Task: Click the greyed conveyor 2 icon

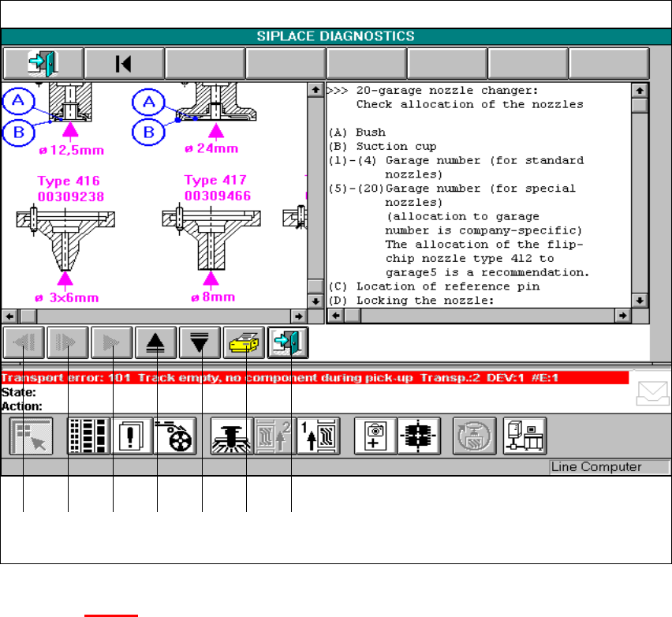Action: point(275,436)
